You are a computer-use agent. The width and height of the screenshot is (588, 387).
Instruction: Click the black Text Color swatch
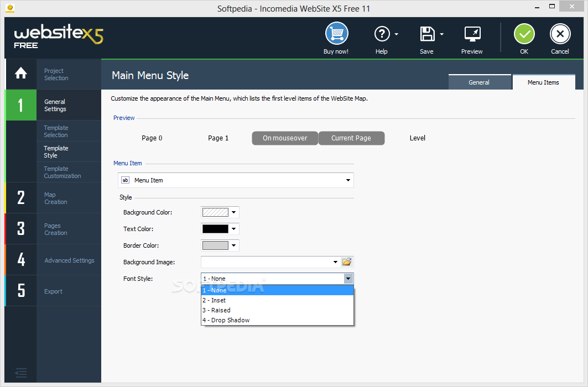click(x=215, y=229)
